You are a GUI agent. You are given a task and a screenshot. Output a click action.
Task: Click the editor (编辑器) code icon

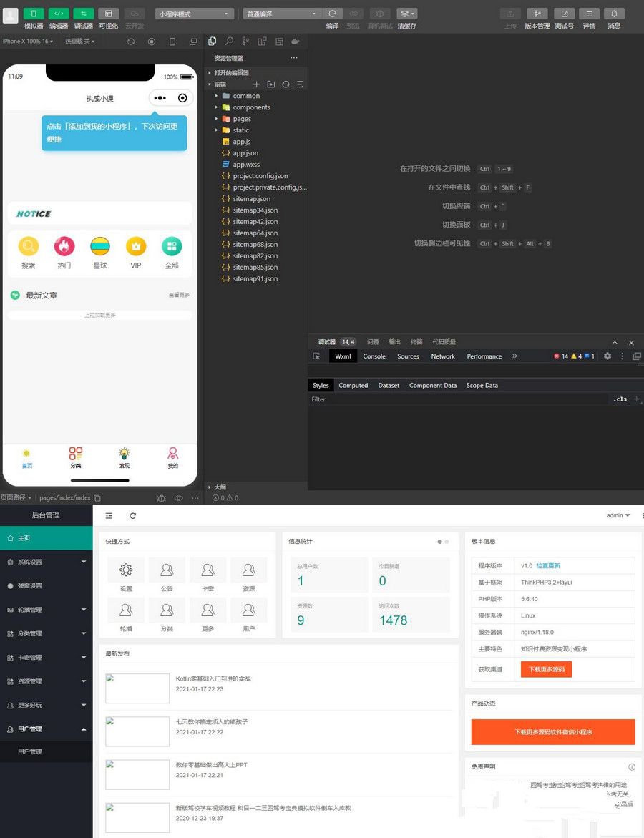[x=59, y=14]
